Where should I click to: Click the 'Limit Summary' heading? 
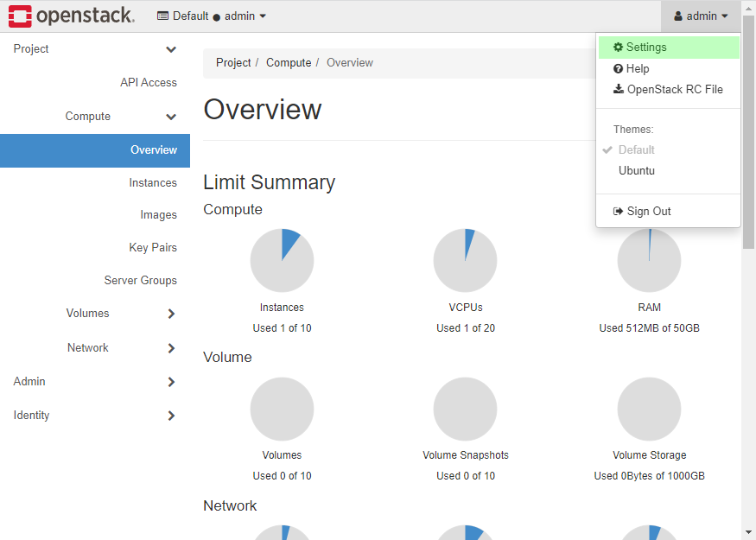[269, 182]
